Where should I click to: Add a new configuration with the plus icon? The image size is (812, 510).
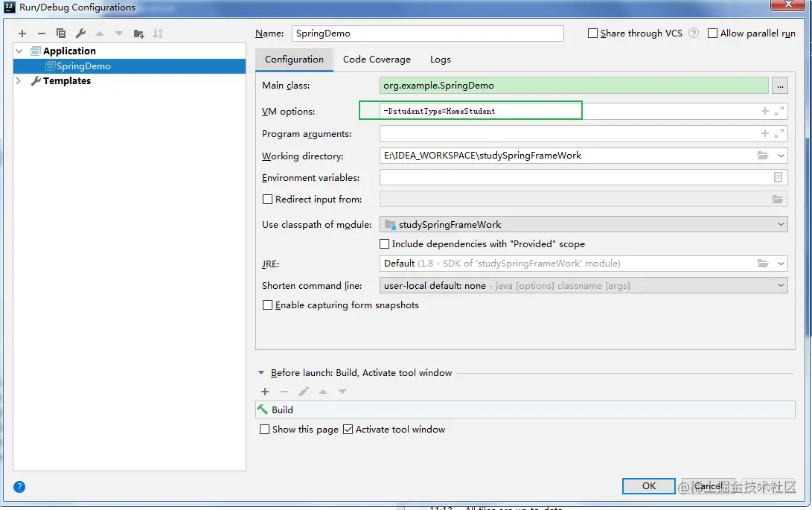pos(22,34)
